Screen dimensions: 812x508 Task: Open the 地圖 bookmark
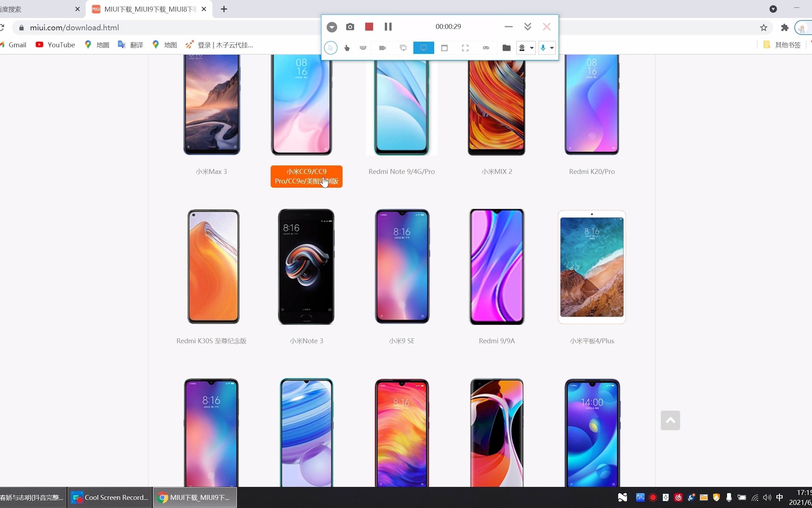coord(97,45)
